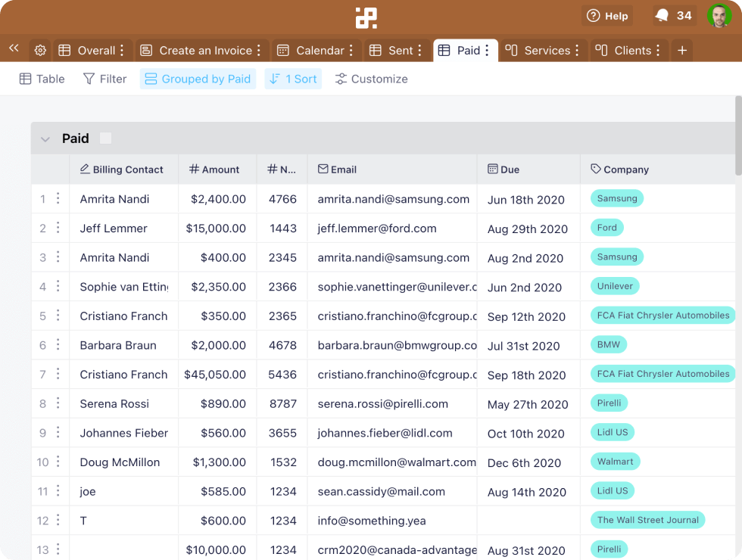Open row 4 menu dots for Sophie
The image size is (742, 560).
pos(58,286)
